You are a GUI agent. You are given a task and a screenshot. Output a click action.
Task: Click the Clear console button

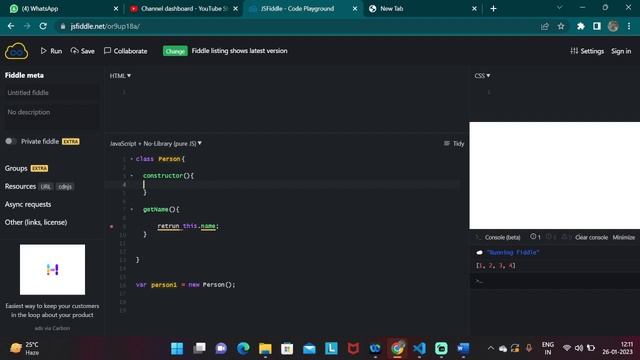(591, 237)
